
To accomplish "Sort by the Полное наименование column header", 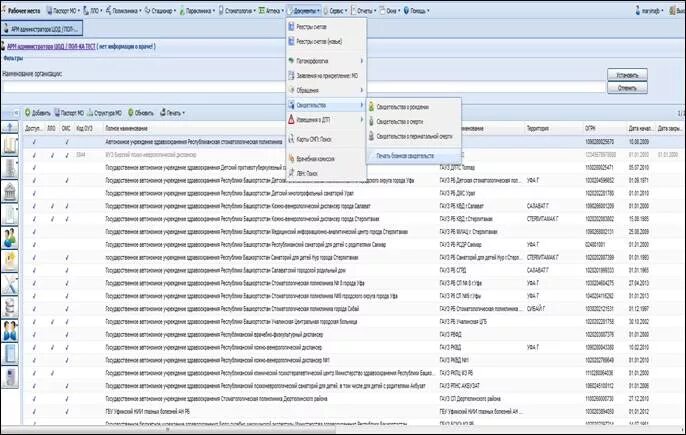I will pyautogui.click(x=126, y=128).
